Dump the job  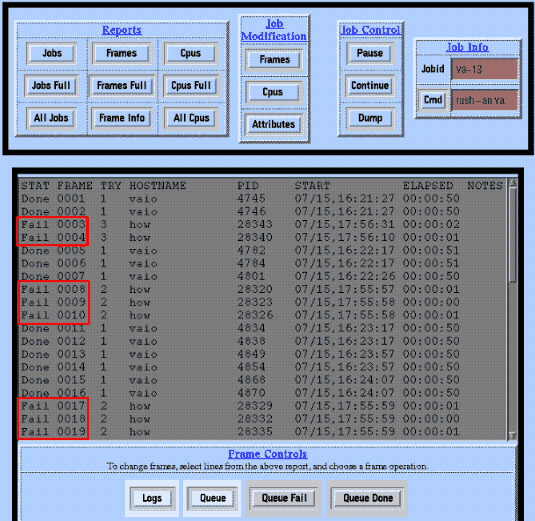(370, 118)
